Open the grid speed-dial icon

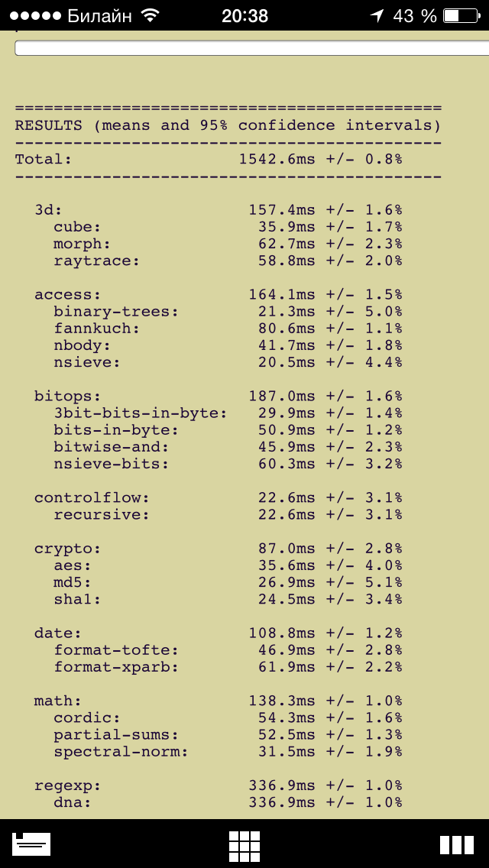point(244,844)
